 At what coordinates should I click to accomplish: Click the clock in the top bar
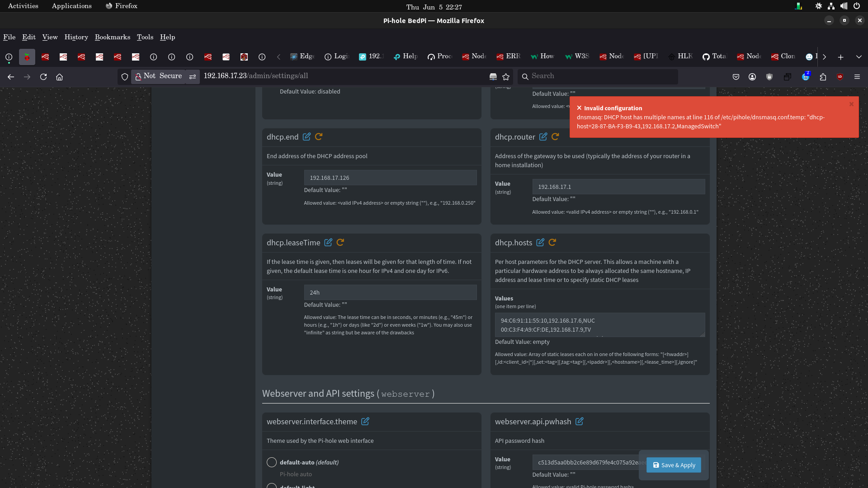(x=434, y=7)
